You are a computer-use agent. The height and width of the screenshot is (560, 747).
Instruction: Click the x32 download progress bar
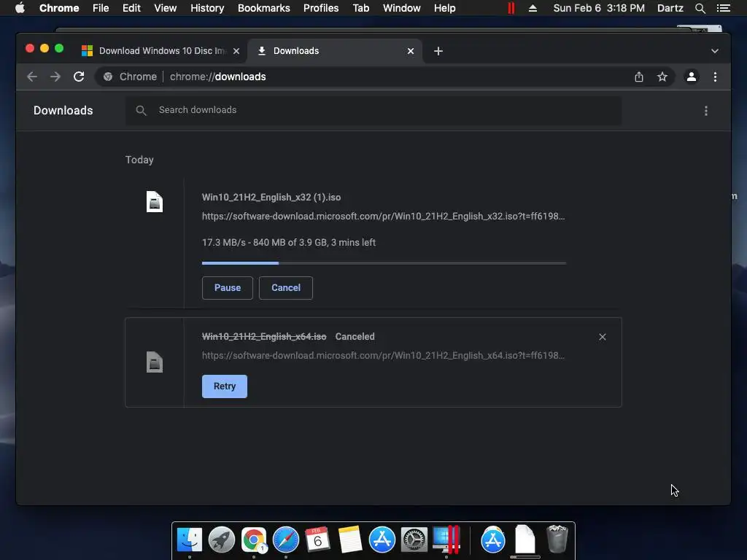tap(384, 262)
